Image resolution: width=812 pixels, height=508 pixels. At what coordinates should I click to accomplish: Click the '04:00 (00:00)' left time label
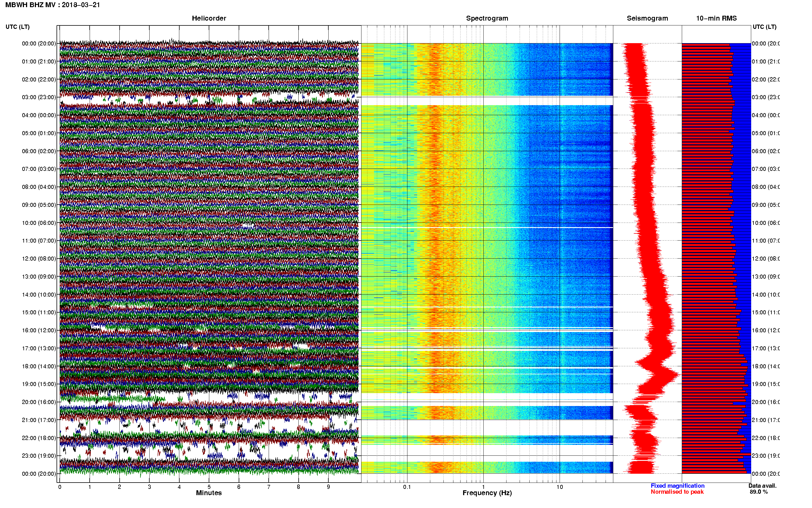click(39, 115)
